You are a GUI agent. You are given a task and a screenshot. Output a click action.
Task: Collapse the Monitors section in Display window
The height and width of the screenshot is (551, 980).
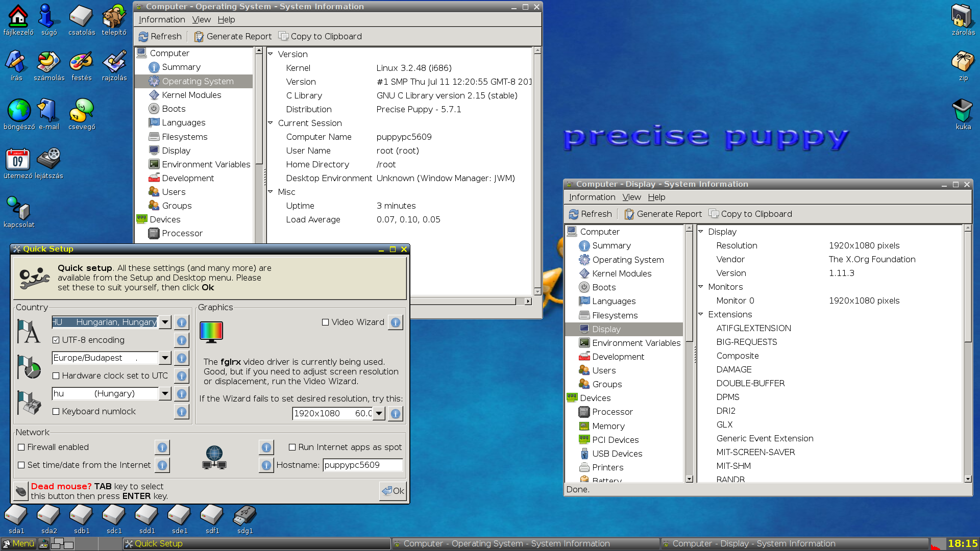(x=701, y=287)
